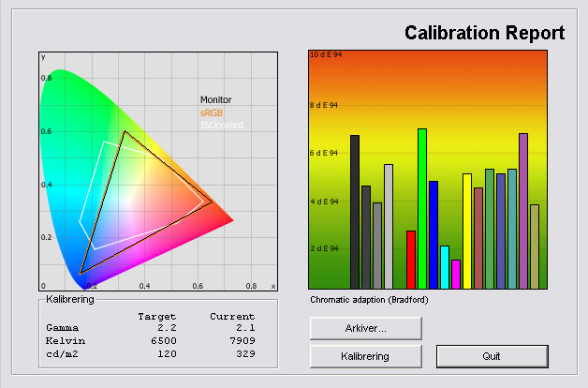
Task: Click the Chromatic adaption (Bradford) caption
Action: (x=369, y=300)
